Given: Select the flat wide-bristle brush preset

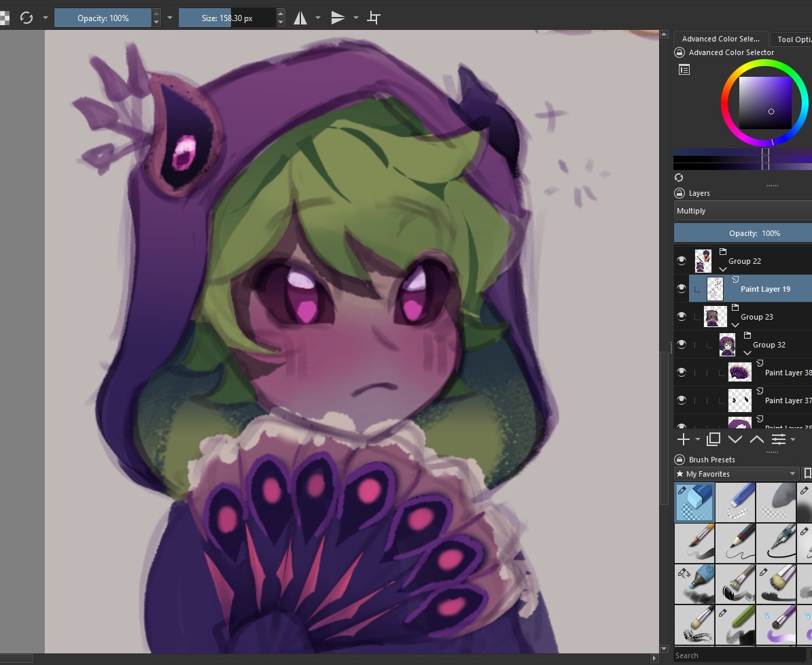Looking at the screenshot, I should [x=776, y=583].
